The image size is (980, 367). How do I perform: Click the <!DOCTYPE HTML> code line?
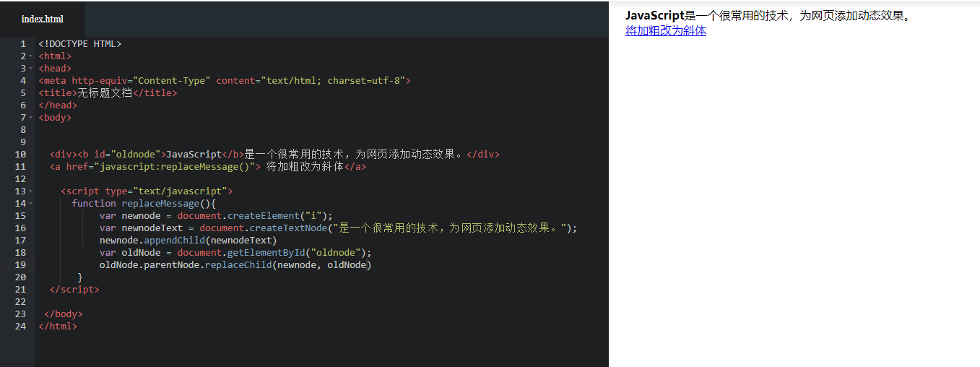point(80,44)
